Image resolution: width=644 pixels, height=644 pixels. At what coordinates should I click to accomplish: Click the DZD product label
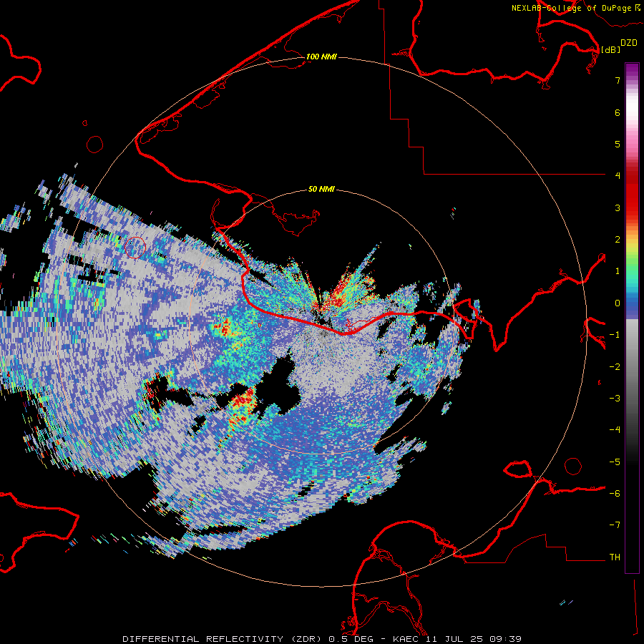coord(629,43)
